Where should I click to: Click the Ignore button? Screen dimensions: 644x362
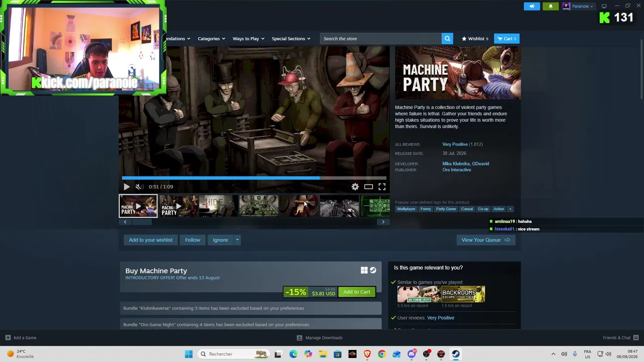pyautogui.click(x=220, y=240)
